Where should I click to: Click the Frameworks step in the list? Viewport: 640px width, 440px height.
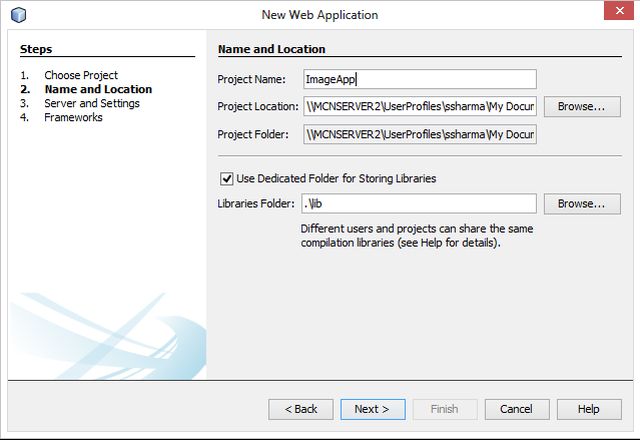tap(73, 117)
